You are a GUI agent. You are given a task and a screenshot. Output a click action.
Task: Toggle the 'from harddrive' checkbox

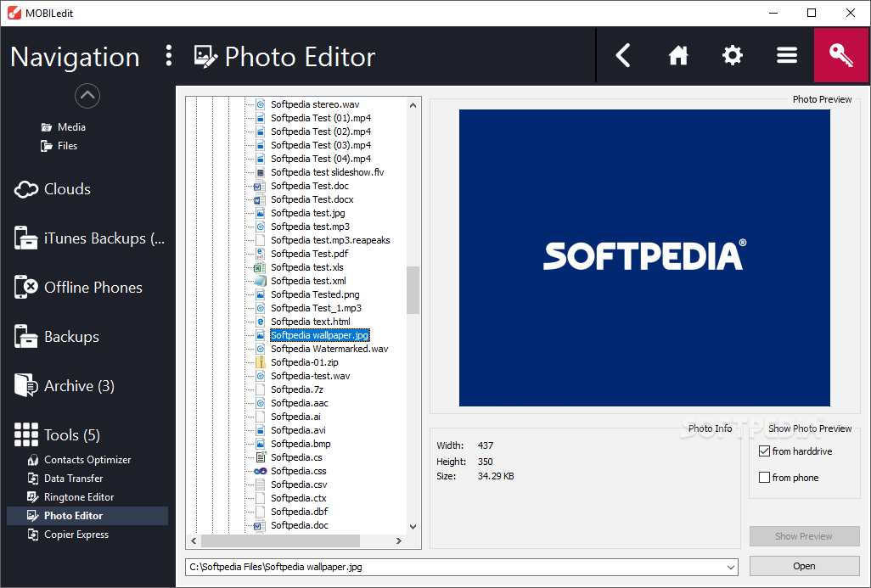tap(764, 451)
